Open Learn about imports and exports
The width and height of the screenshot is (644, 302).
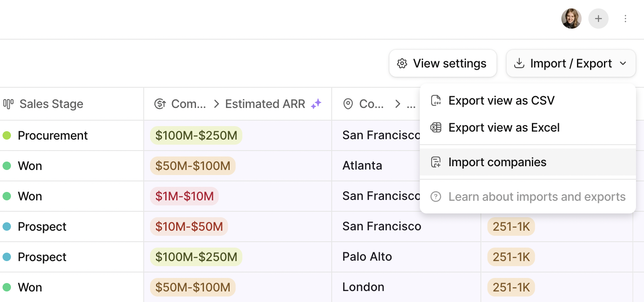[x=528, y=197]
